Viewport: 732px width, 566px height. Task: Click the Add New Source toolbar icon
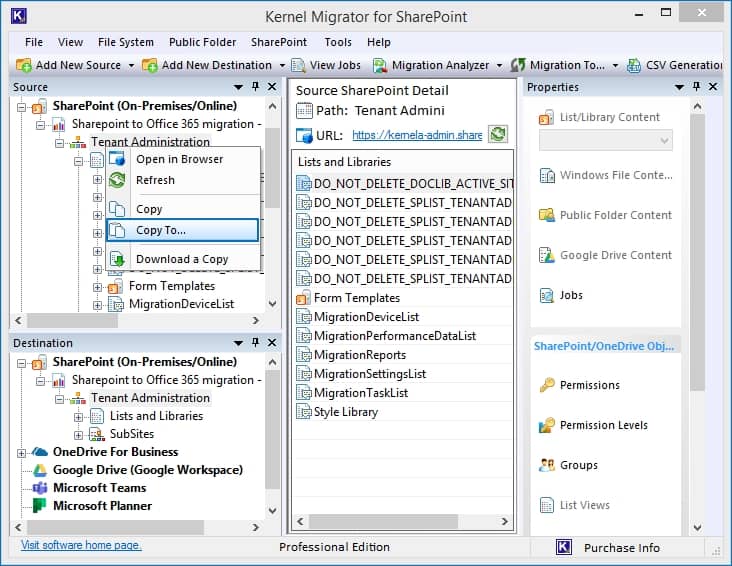[23, 65]
